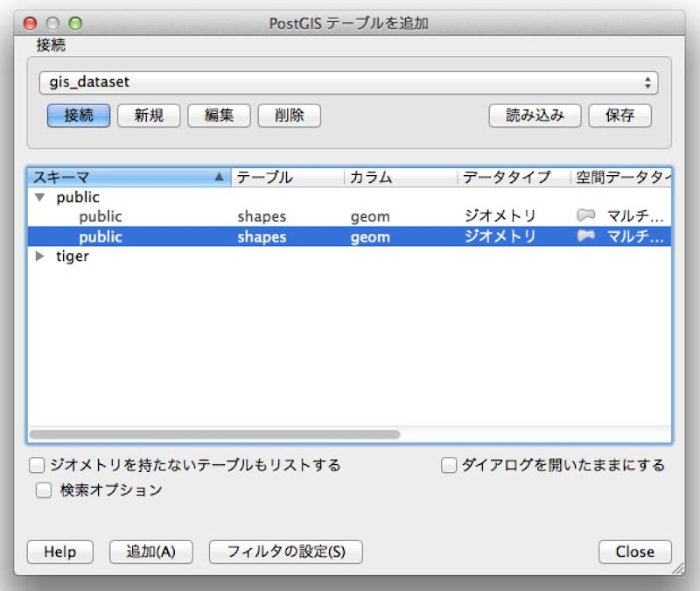Select the tiger schema row
This screenshot has width=700, height=591.
[349, 256]
